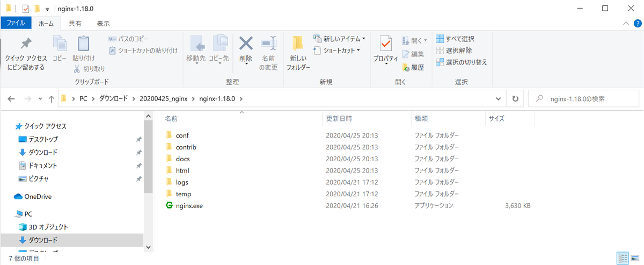Image resolution: width=644 pixels, height=265 pixels.
Task: Select the nginx.exe application file
Action: coord(189,205)
